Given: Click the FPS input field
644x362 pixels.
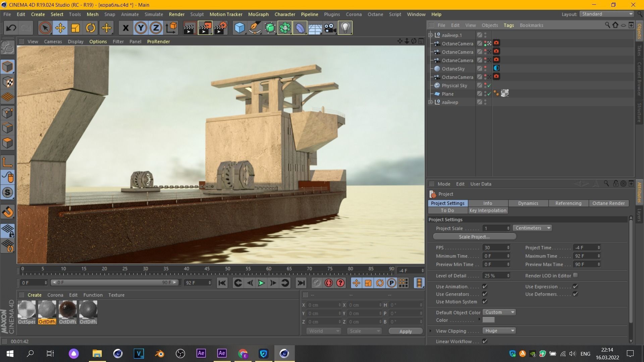Looking at the screenshot, I should click(496, 248).
